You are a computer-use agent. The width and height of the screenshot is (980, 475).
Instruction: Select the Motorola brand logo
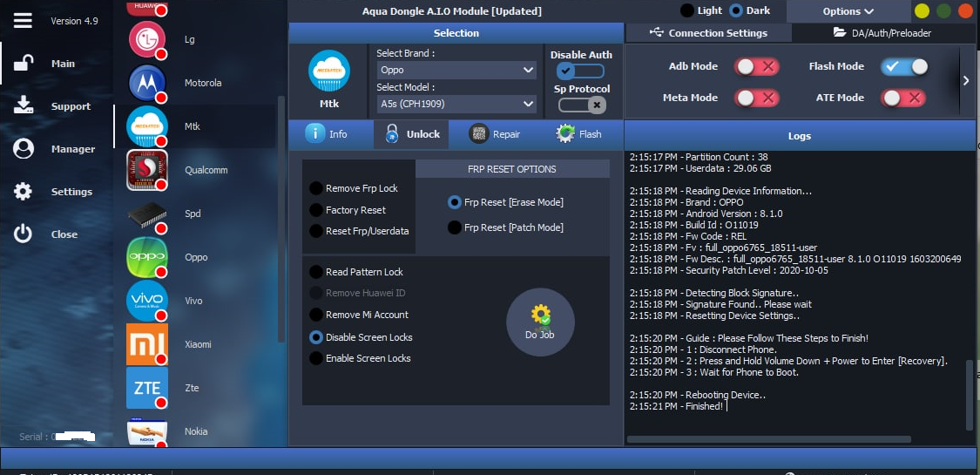click(147, 83)
